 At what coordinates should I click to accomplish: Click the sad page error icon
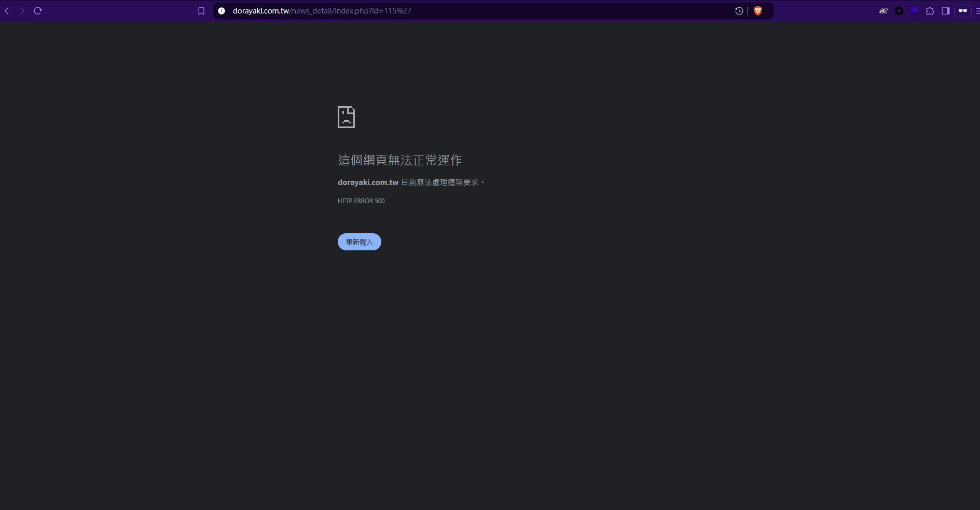tap(346, 117)
